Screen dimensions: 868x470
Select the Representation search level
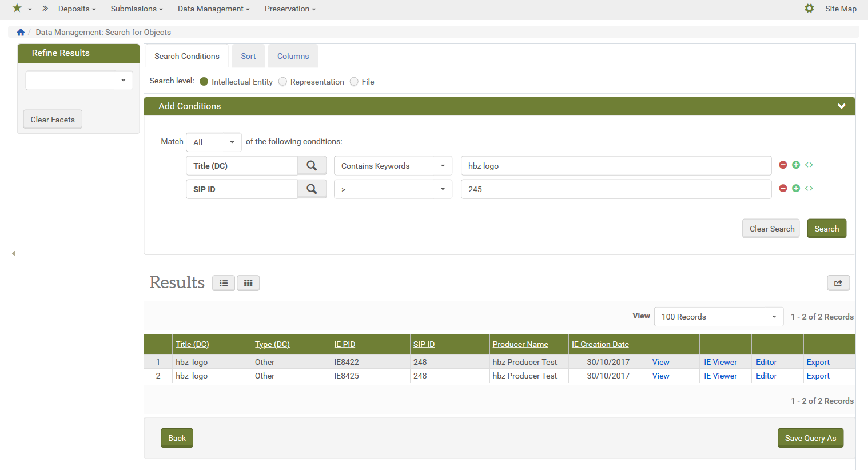[282, 82]
